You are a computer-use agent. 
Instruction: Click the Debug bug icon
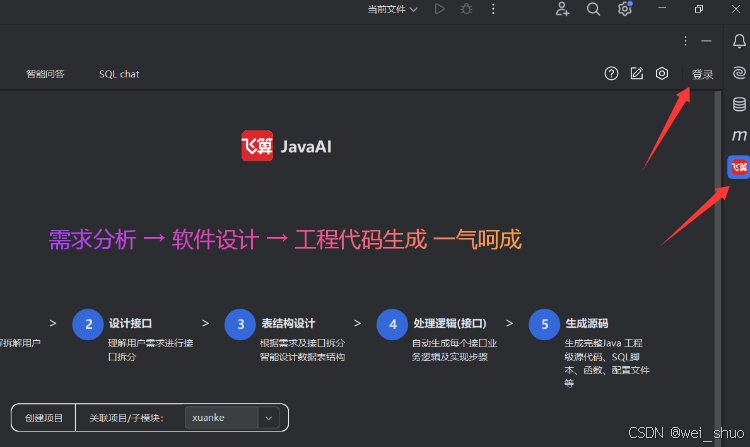pos(466,9)
